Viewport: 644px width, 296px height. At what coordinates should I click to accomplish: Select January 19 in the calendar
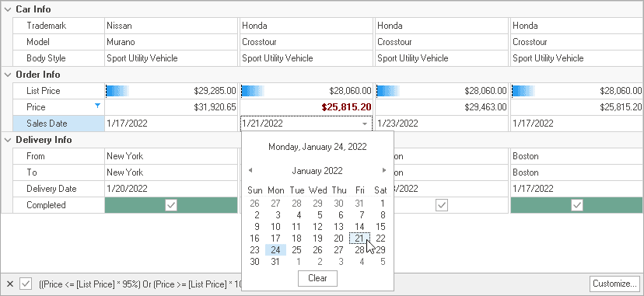point(317,239)
